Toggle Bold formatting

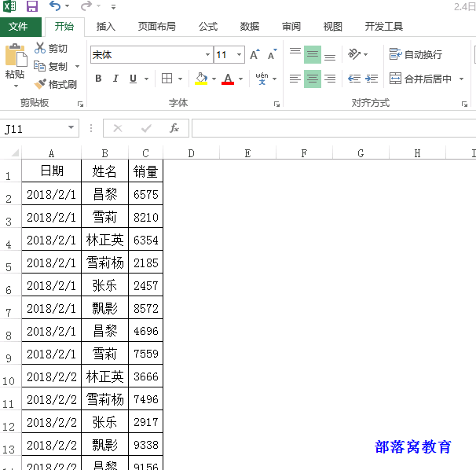[98, 79]
